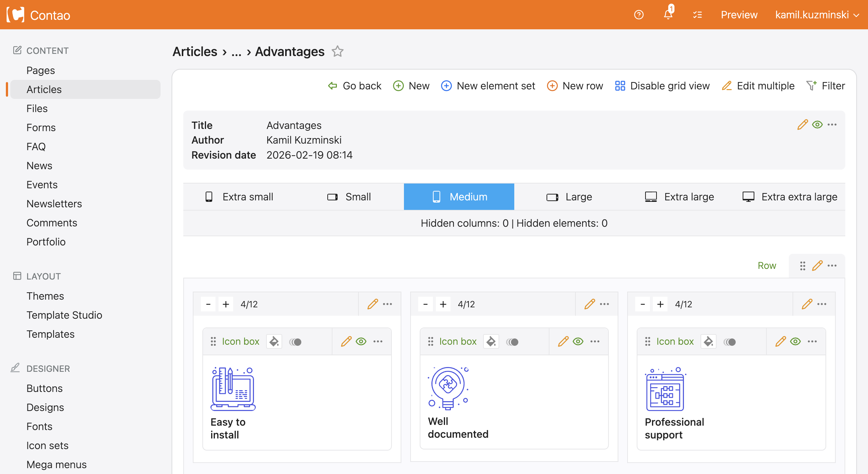The width and height of the screenshot is (868, 474).
Task: Open more options of first 4/12 column
Action: 387,304
